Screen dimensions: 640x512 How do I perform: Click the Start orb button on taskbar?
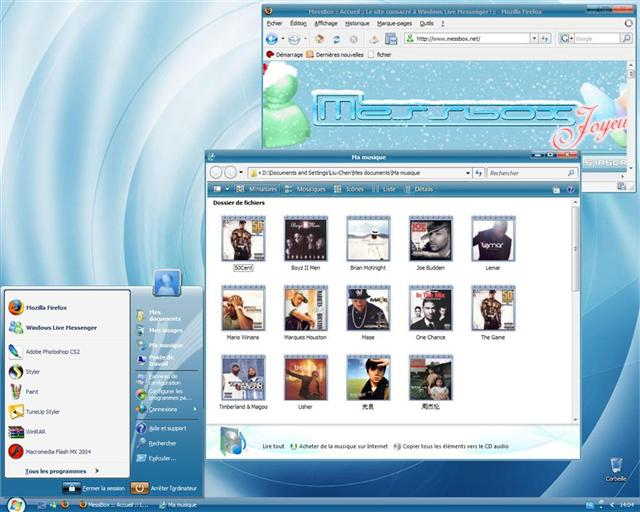pyautogui.click(x=16, y=505)
